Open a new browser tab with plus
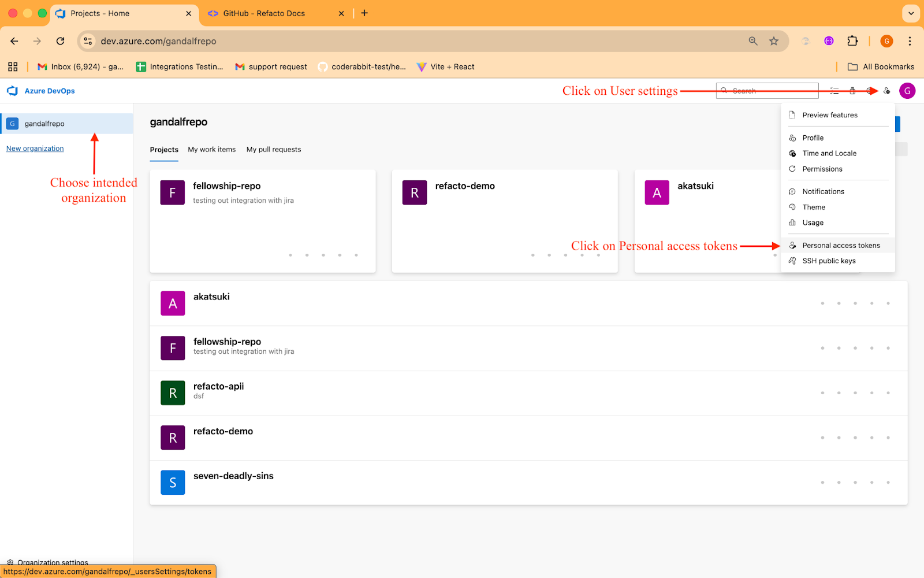924x578 pixels. pos(364,13)
